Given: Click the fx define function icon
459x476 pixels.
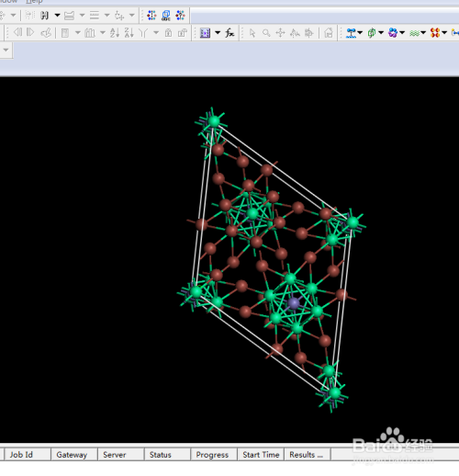Looking at the screenshot, I should click(x=229, y=33).
